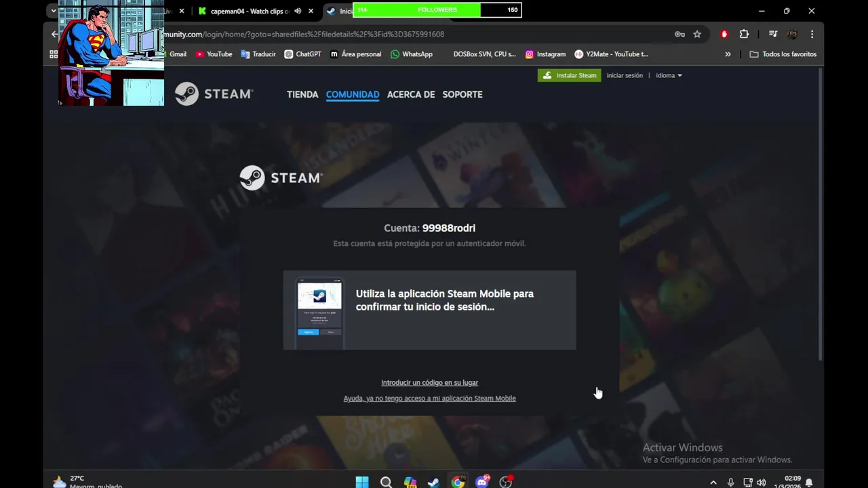This screenshot has height=488, width=868.
Task: Click the microphone icon in the system tray
Action: coord(730,483)
